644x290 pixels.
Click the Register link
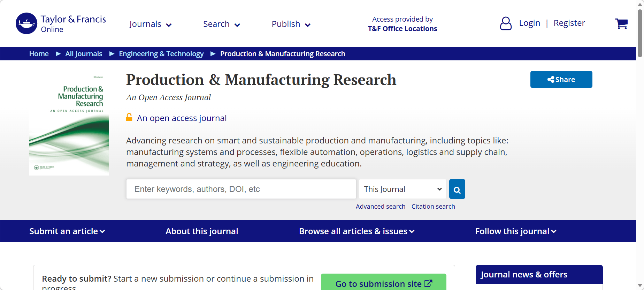[569, 23]
